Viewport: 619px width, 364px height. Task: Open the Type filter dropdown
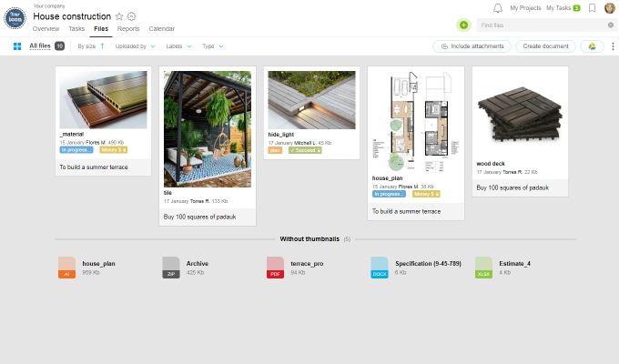212,45
